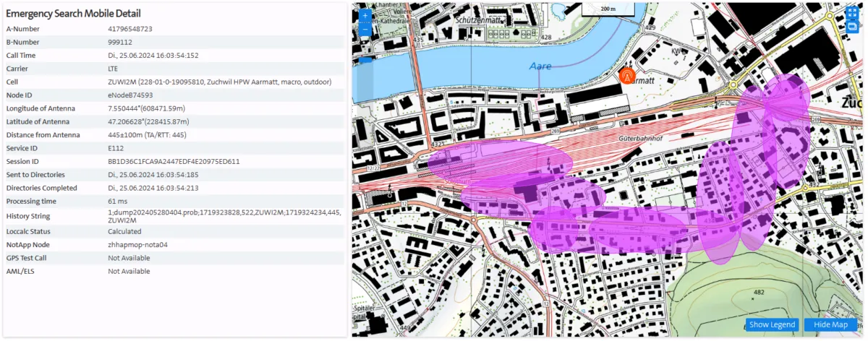Click the orange antenna marker on map
The width and height of the screenshot is (868, 341).
pyautogui.click(x=627, y=74)
